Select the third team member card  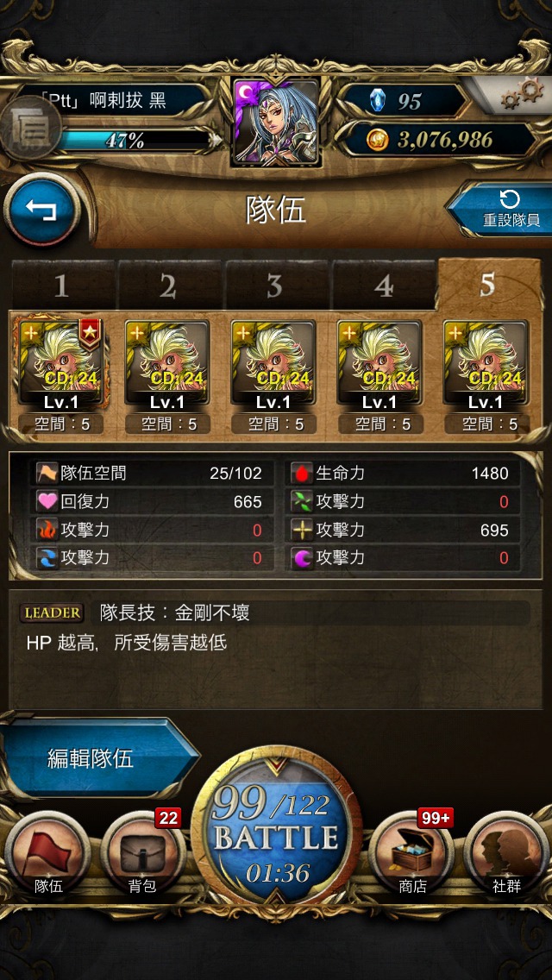point(273,364)
